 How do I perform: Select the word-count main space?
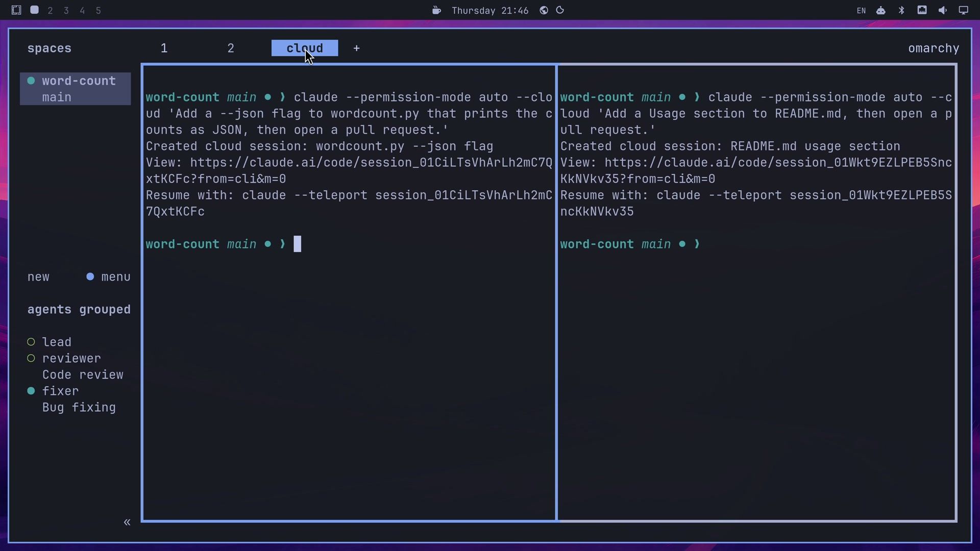point(76,89)
